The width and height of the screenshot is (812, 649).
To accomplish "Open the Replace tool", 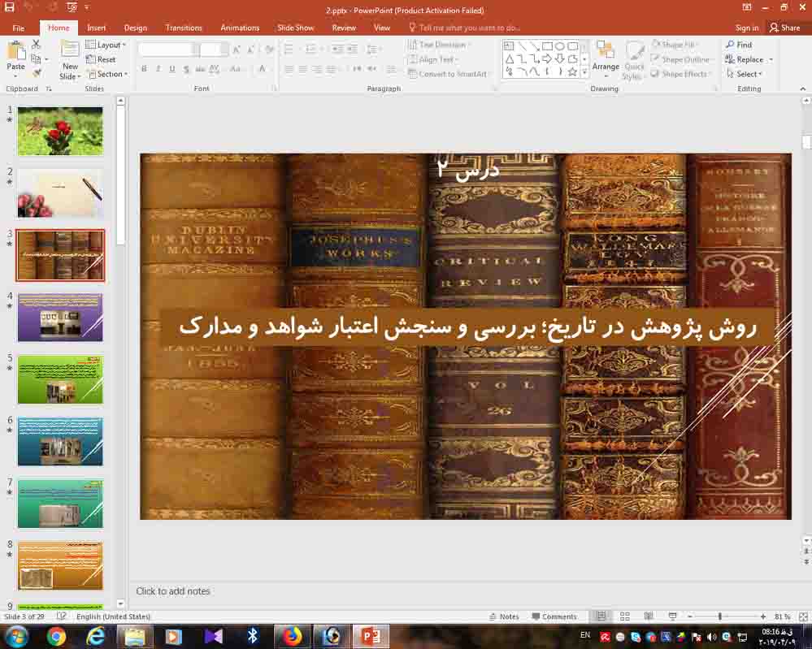I will click(x=748, y=58).
